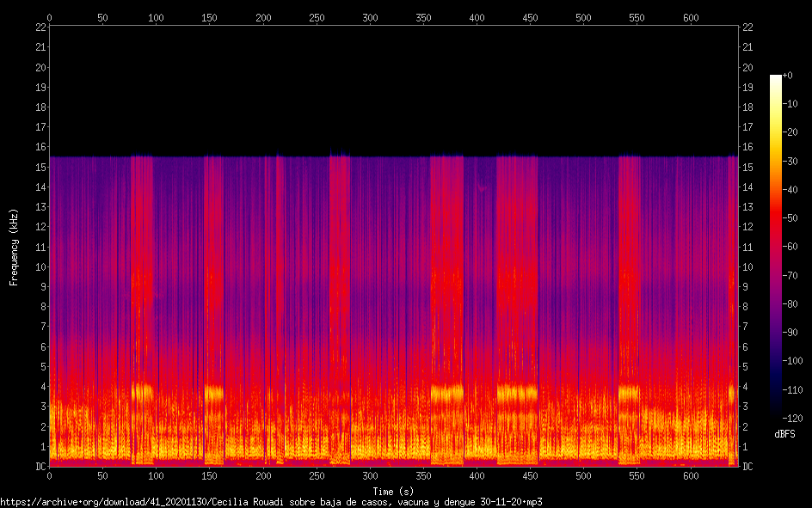Viewport: 812px width, 508px height.
Task: Click the 16 kHz label on left axis
Action: pos(41,147)
